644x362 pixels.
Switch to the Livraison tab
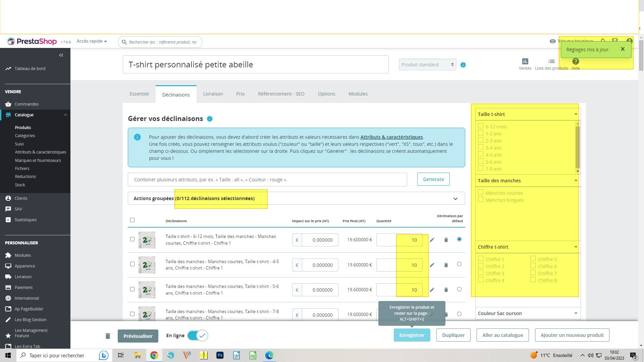click(x=213, y=94)
